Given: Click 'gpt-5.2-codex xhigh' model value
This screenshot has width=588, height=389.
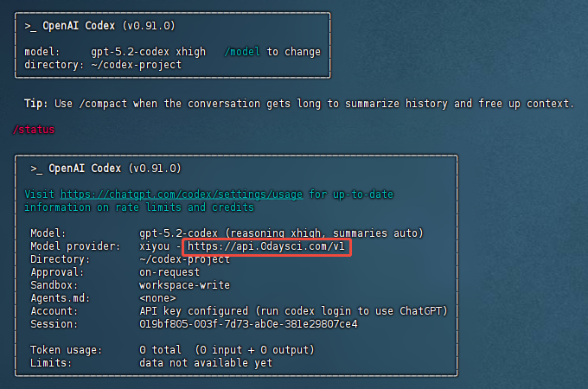Looking at the screenshot, I should point(148,52).
